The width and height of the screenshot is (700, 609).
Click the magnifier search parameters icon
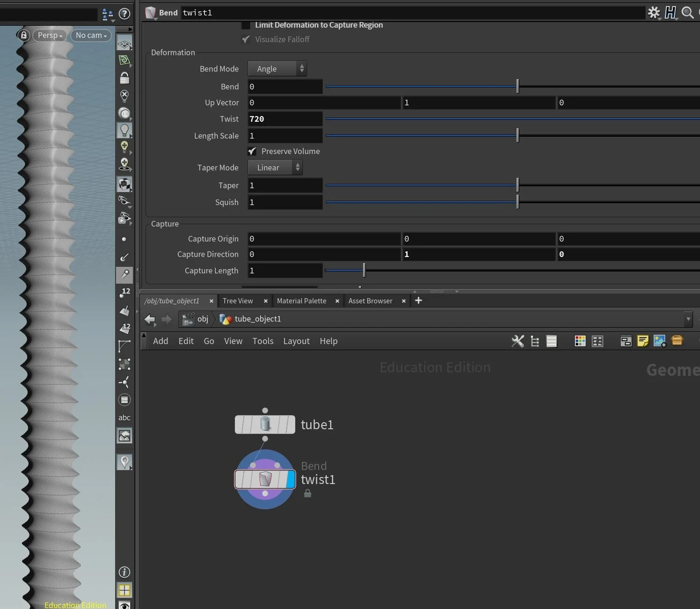pyautogui.click(x=687, y=13)
